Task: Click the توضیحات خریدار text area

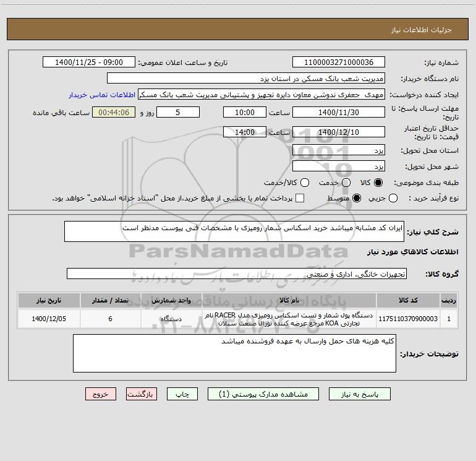Action: point(234,353)
